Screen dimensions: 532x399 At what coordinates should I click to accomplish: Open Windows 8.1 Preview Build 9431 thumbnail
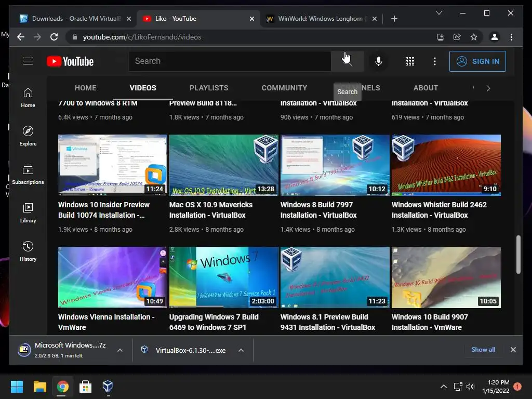(x=335, y=277)
